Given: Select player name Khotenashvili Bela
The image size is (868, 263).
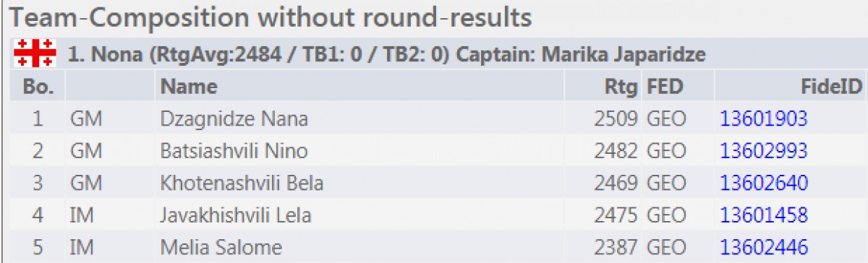Looking at the screenshot, I should click(242, 184).
